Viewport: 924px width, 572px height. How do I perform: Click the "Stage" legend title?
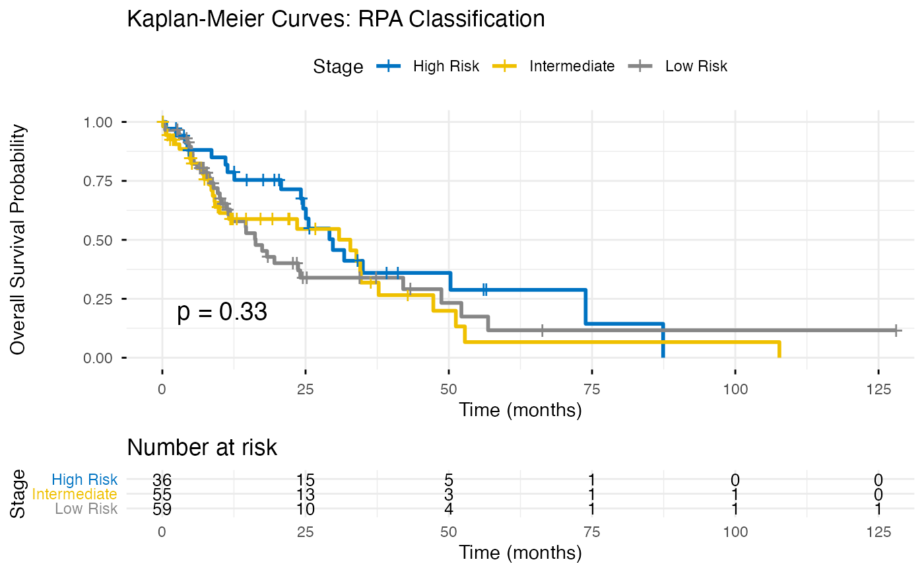(x=338, y=67)
